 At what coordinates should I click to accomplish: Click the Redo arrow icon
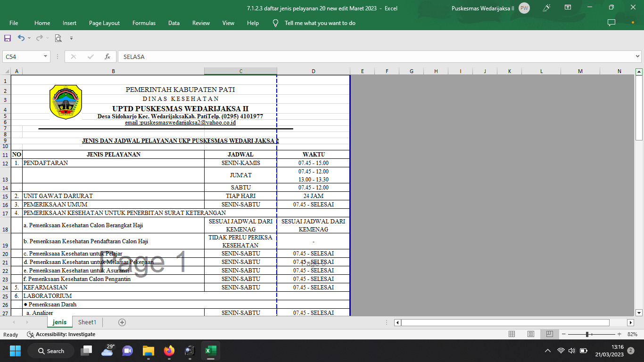[39, 38]
